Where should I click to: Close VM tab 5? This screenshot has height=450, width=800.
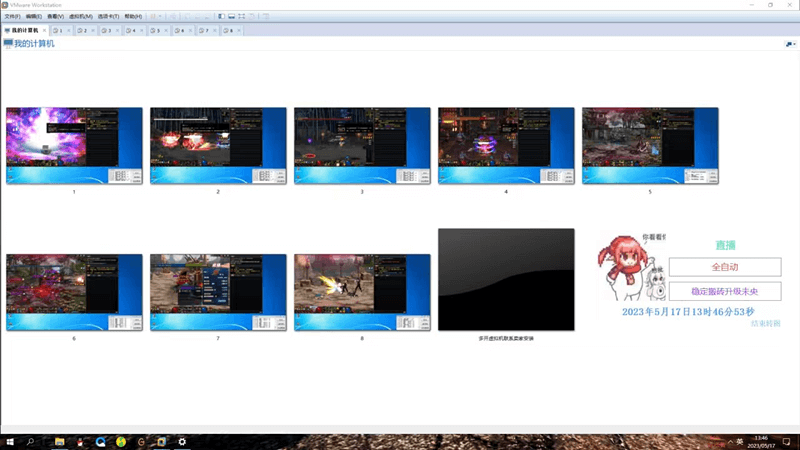[166, 31]
